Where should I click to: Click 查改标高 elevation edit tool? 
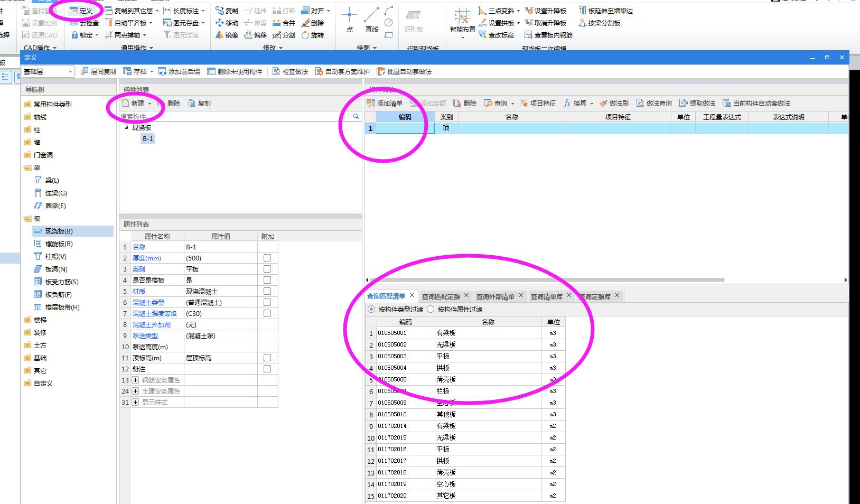[x=496, y=35]
